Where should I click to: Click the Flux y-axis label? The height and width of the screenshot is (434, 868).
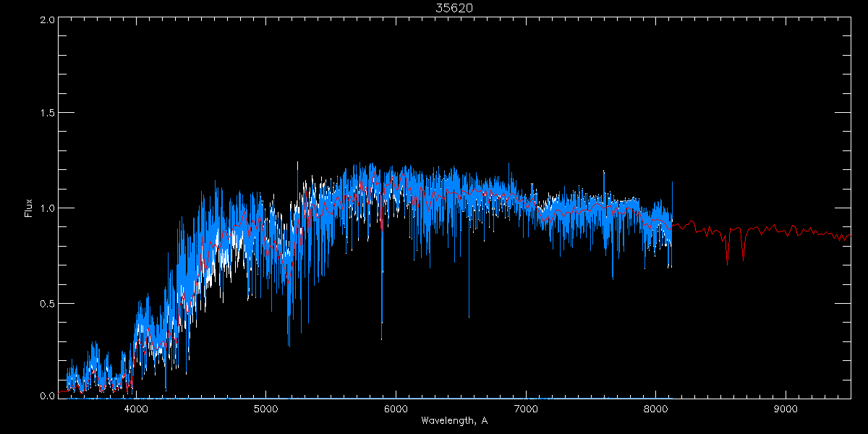coord(29,208)
